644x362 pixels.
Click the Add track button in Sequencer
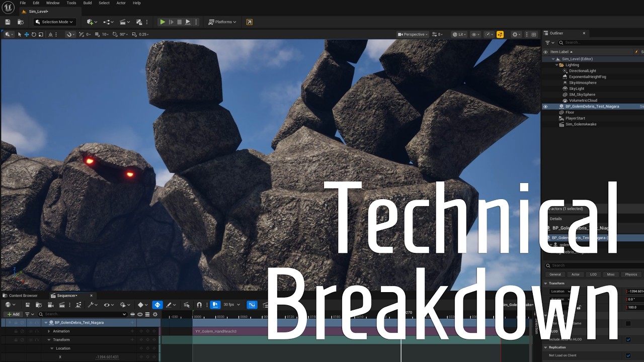click(x=14, y=314)
